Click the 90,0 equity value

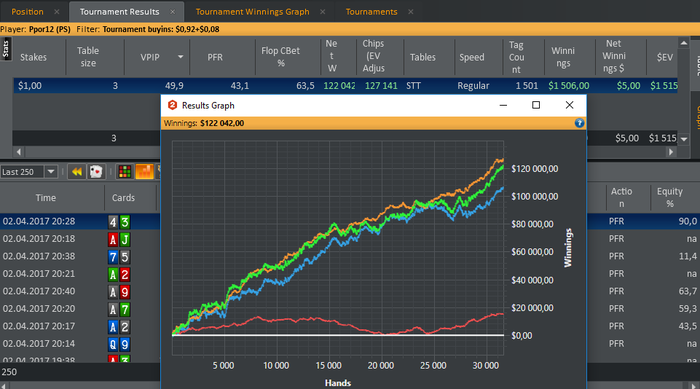[x=688, y=222]
